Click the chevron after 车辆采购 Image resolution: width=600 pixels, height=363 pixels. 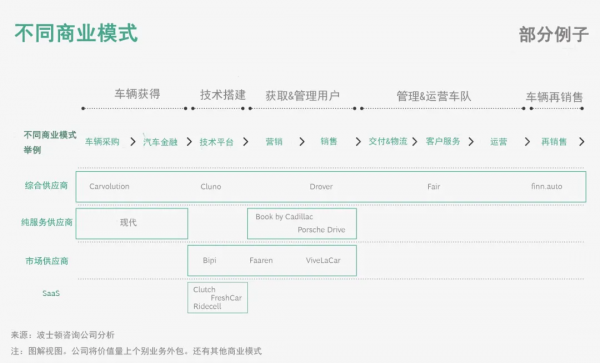133,142
